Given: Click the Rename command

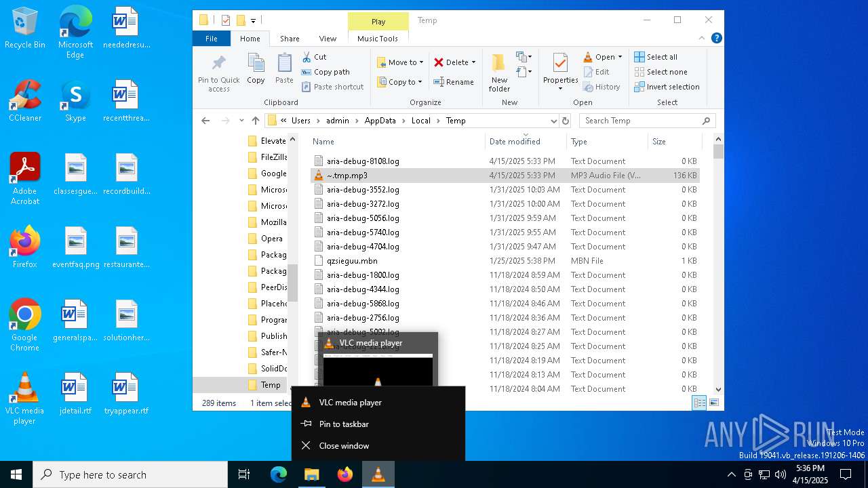Looking at the screenshot, I should point(454,82).
